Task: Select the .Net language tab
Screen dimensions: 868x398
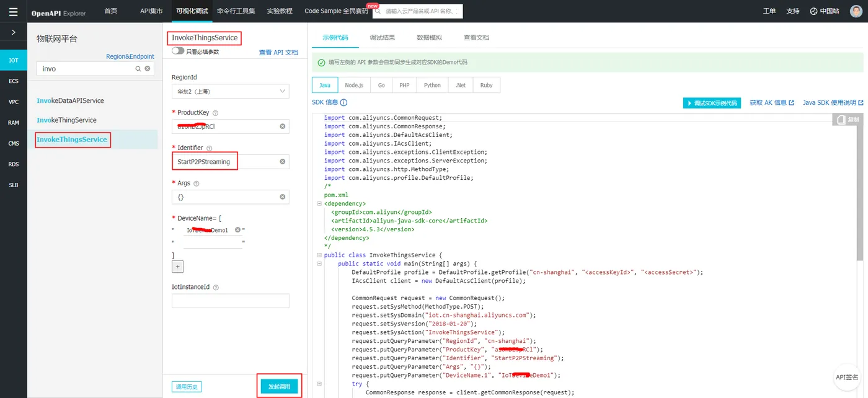Action: (x=460, y=85)
